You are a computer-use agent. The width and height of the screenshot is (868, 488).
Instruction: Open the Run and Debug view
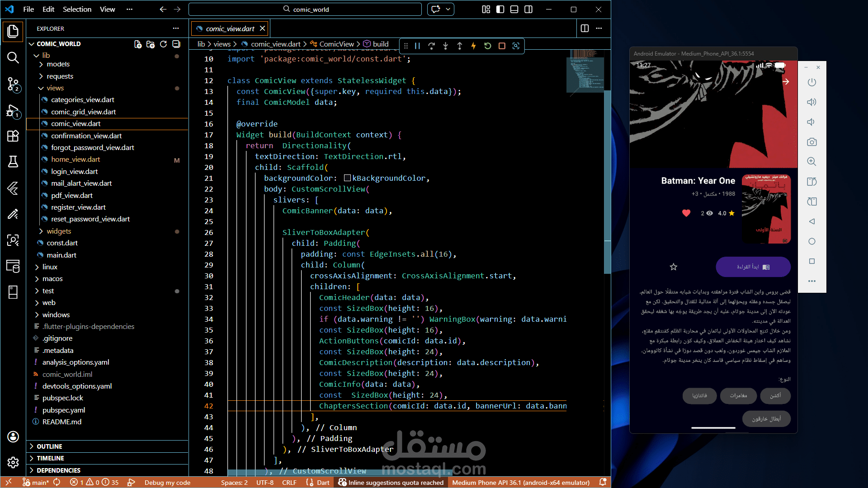pyautogui.click(x=13, y=111)
